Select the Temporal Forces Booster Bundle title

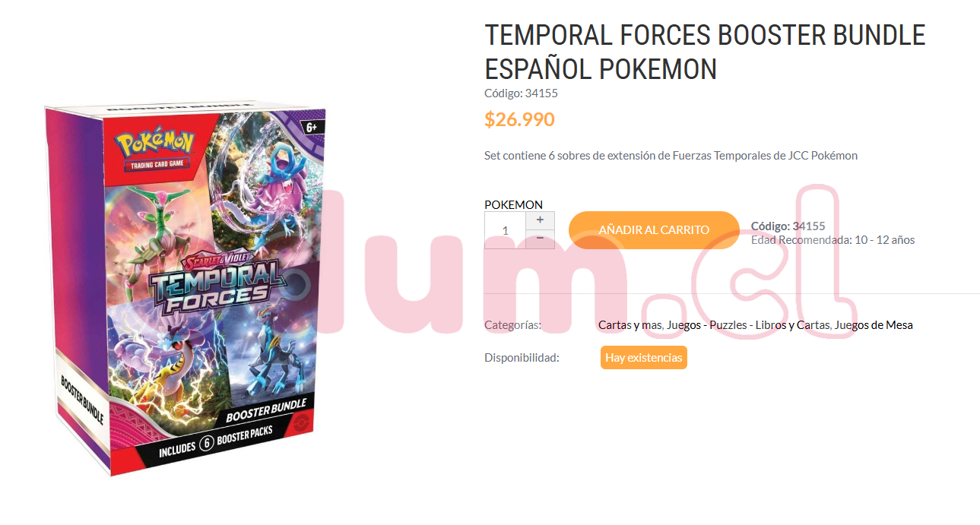705,52
